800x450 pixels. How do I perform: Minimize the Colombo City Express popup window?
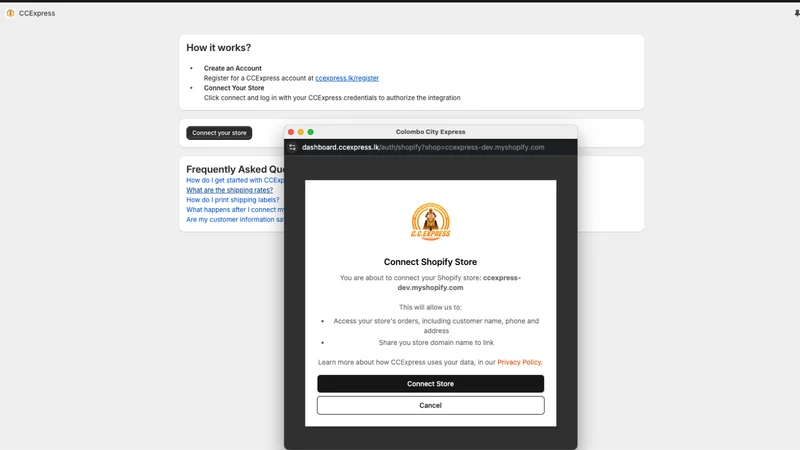pyautogui.click(x=301, y=132)
